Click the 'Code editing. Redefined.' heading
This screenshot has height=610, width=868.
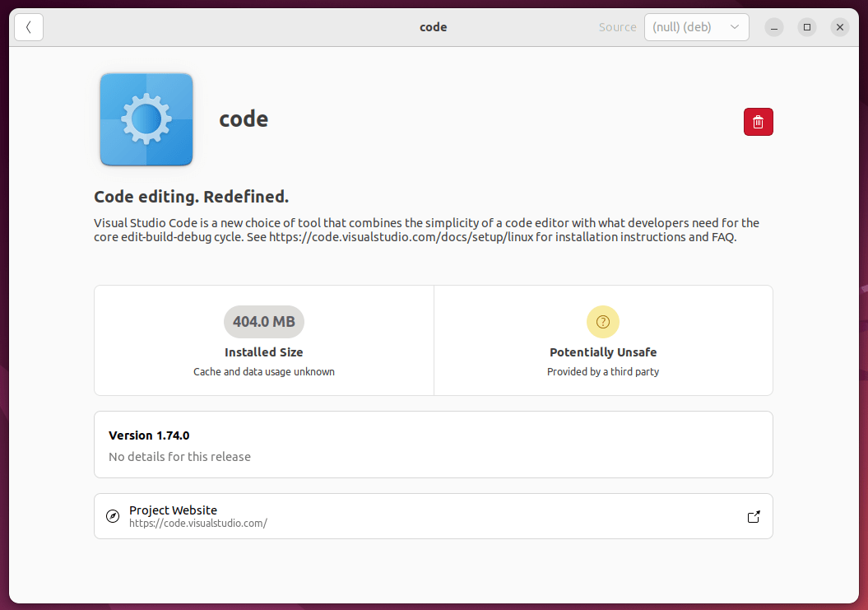point(191,197)
